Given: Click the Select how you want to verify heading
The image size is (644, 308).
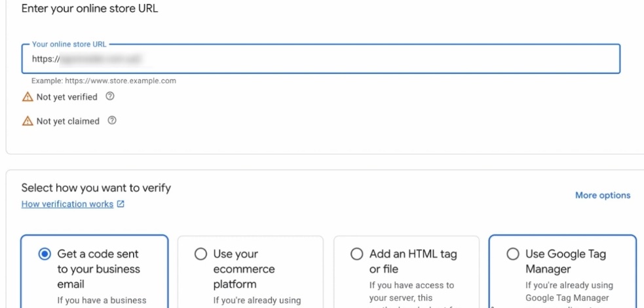Looking at the screenshot, I should (96, 188).
